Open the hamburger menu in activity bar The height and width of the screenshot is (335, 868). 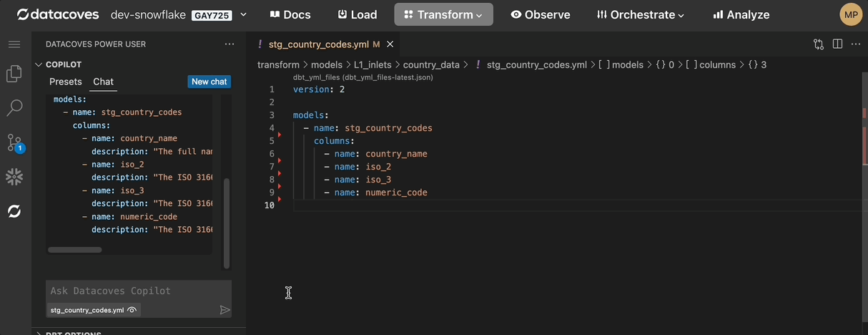point(14,44)
